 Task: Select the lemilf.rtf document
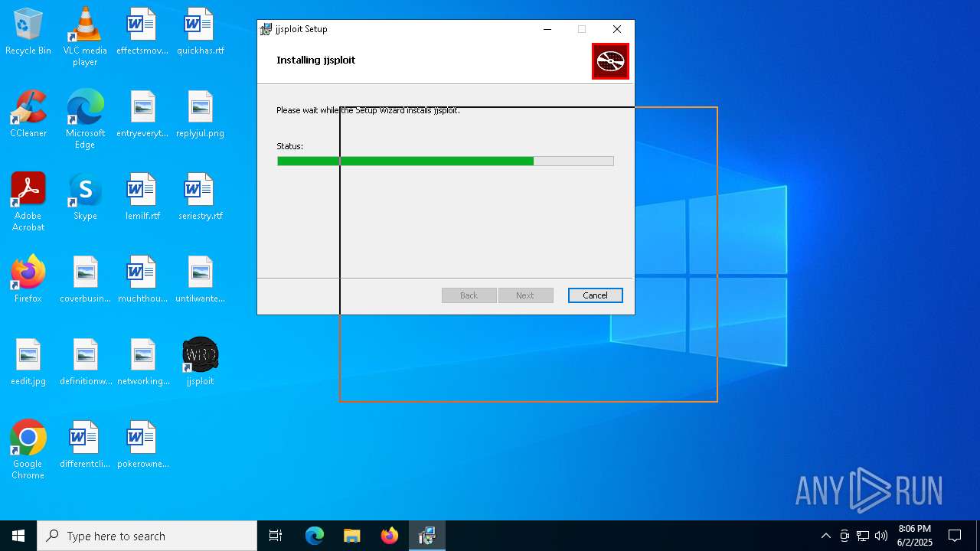point(142,197)
